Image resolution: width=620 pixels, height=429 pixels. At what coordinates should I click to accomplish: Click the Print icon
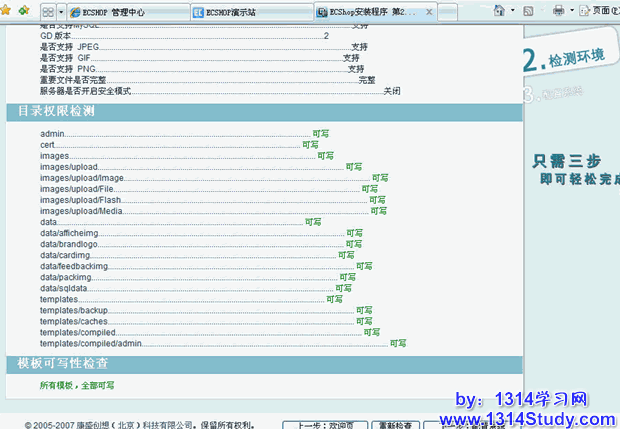click(x=560, y=11)
